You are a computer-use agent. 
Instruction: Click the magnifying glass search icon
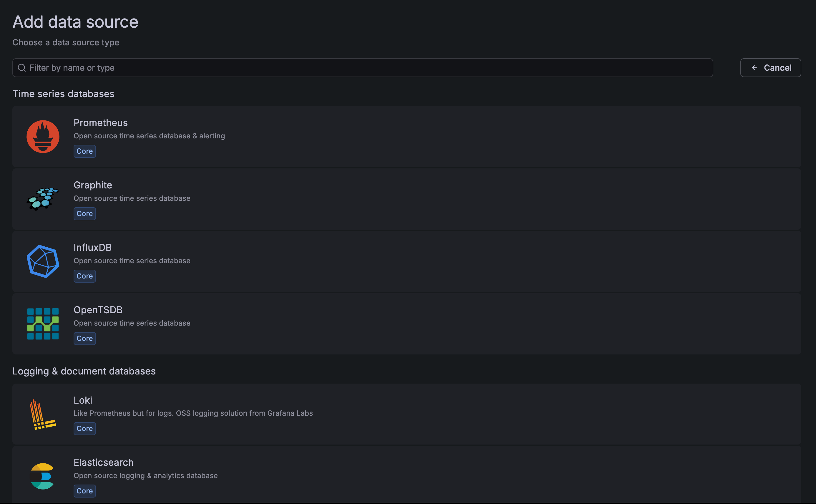(x=22, y=68)
